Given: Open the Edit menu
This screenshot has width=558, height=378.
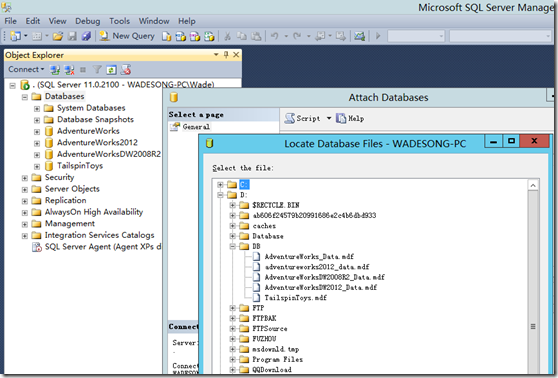Looking at the screenshot, I should (x=33, y=21).
